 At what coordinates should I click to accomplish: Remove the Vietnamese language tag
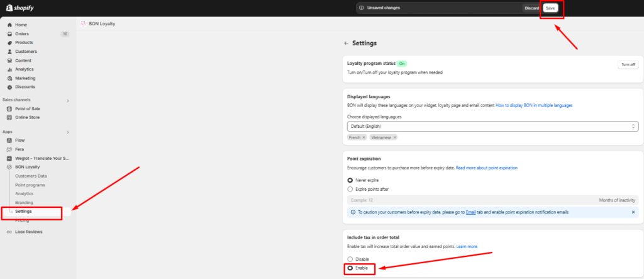(x=394, y=137)
